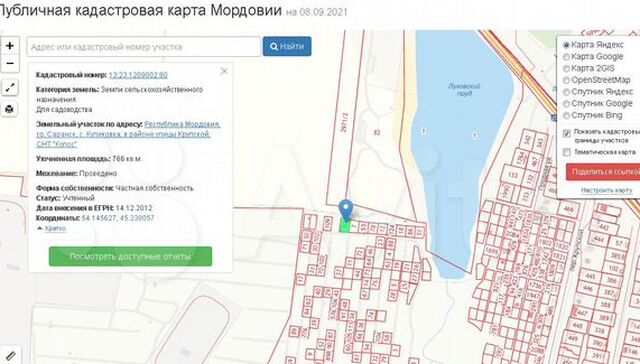Click parcel labeled 82 on map
Viewport: 640px width, 364px height.
pyautogui.click(x=377, y=133)
